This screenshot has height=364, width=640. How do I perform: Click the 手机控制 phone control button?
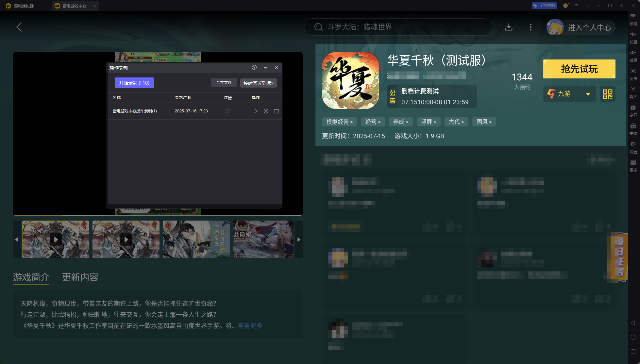tap(544, 6)
